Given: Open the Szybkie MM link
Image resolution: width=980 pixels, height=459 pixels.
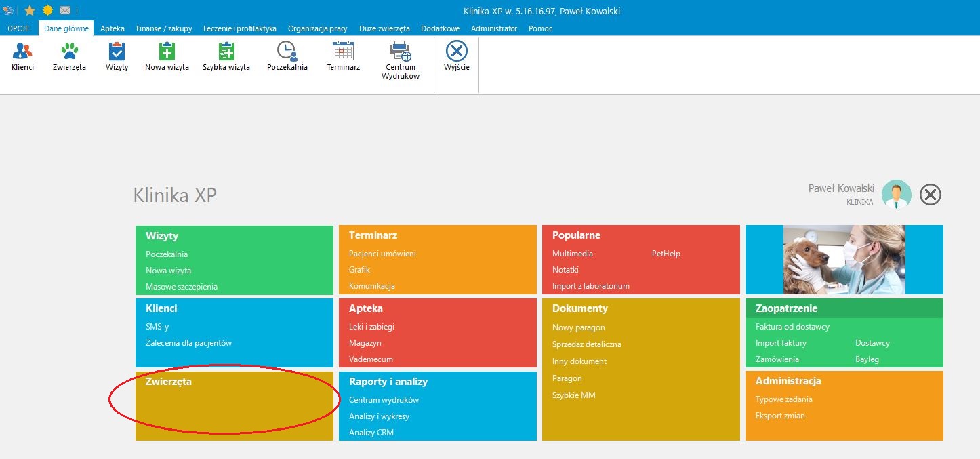Looking at the screenshot, I should tap(574, 395).
